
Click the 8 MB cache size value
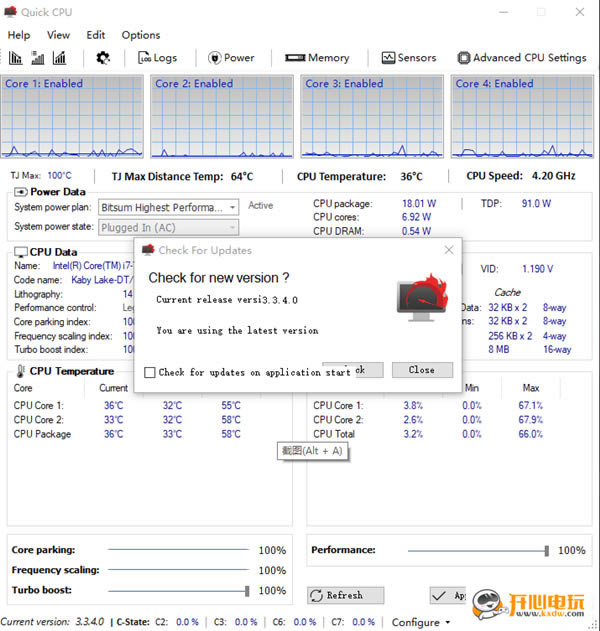coord(499,349)
